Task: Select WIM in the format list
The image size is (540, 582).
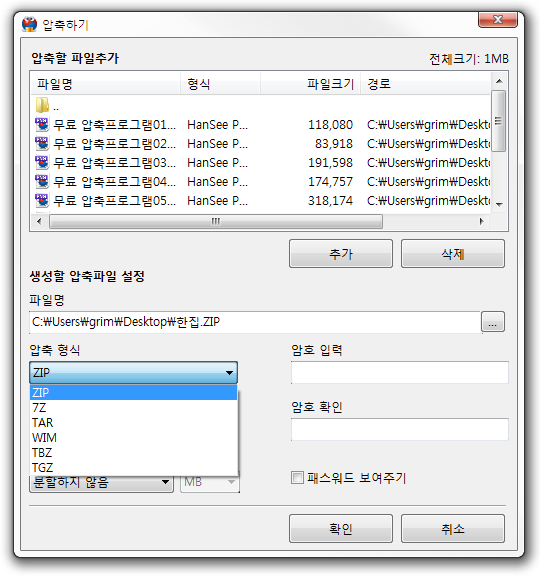Action: tap(133, 438)
